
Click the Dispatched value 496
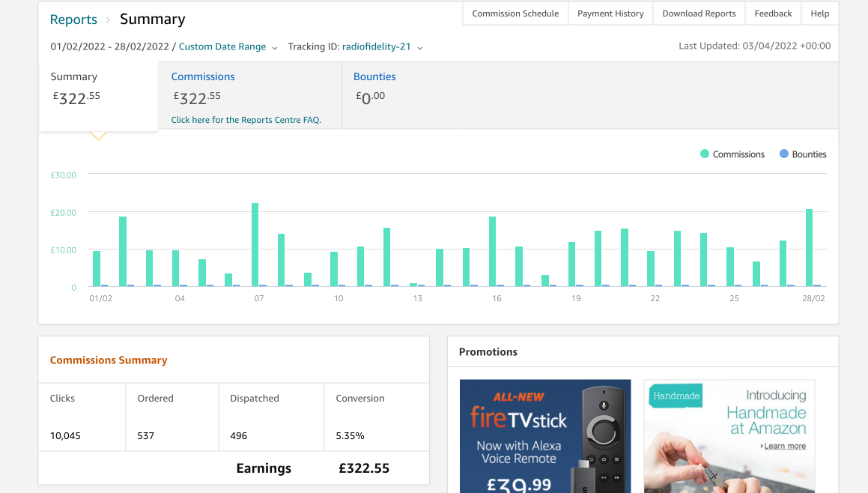[x=239, y=436]
